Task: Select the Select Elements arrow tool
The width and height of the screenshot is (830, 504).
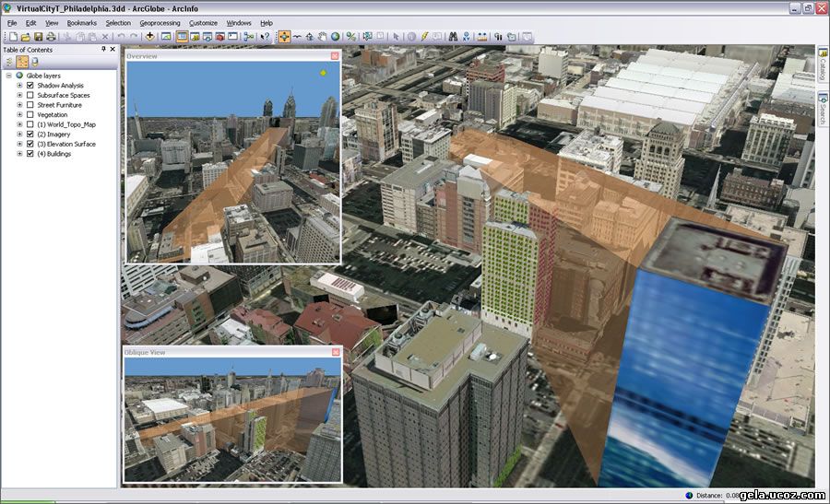Action: coord(396,37)
